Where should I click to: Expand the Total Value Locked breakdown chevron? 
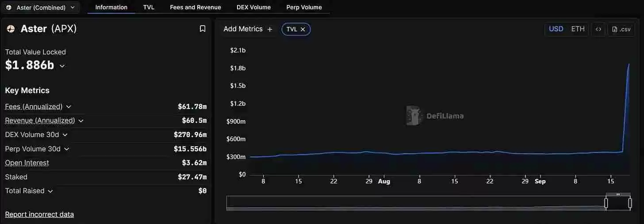pos(62,66)
